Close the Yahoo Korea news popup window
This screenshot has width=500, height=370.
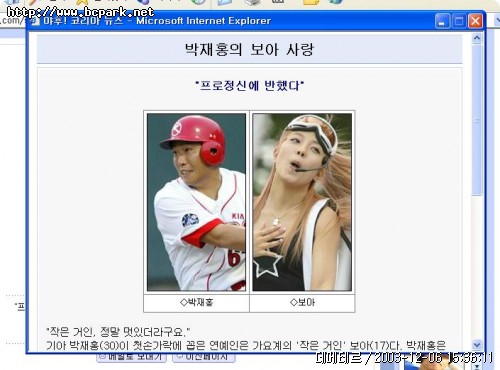click(475, 22)
